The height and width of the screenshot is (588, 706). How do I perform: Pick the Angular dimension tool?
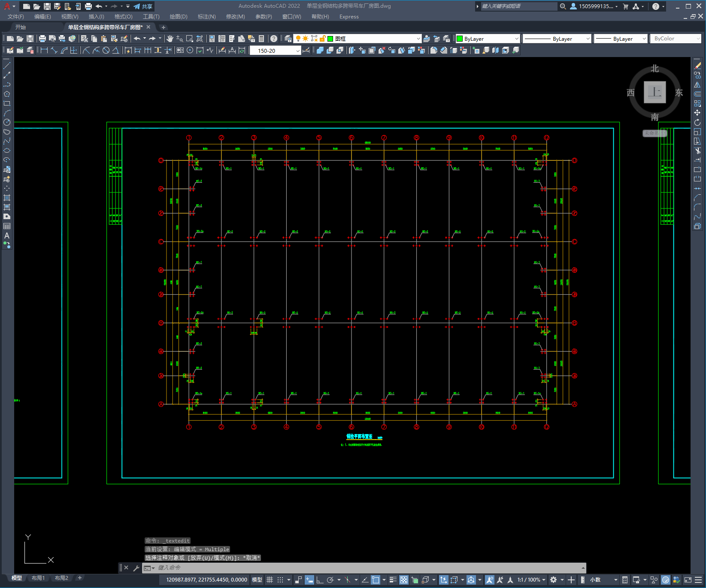116,50
